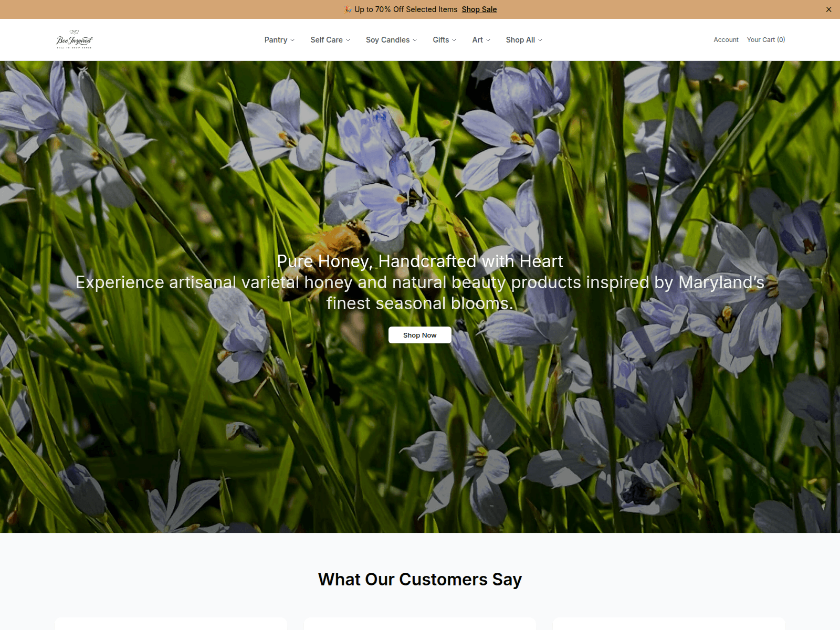Click the 'Pure Honey, Handcrafted with Heart' headline

coord(420,261)
